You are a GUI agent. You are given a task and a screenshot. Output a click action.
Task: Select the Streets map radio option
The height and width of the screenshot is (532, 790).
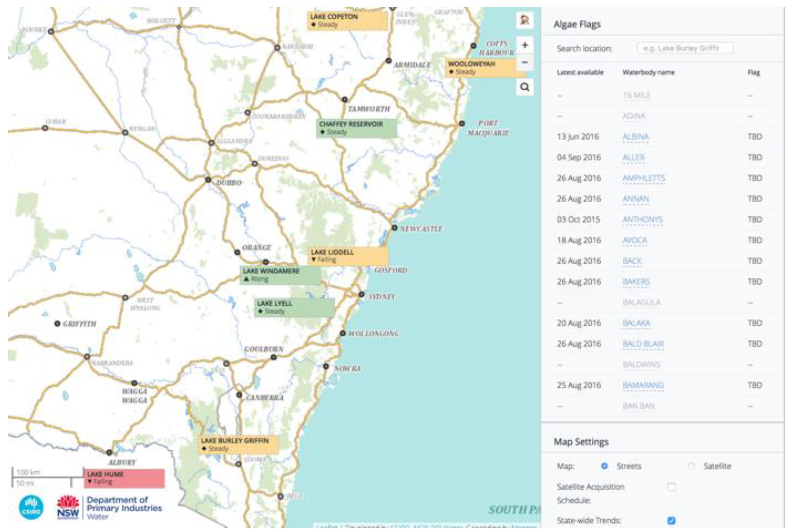(604, 466)
